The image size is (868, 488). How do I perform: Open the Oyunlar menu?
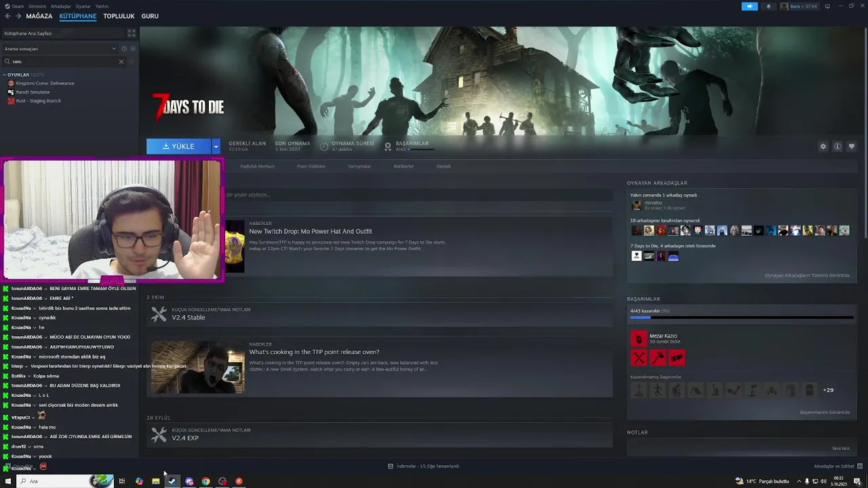tap(83, 6)
